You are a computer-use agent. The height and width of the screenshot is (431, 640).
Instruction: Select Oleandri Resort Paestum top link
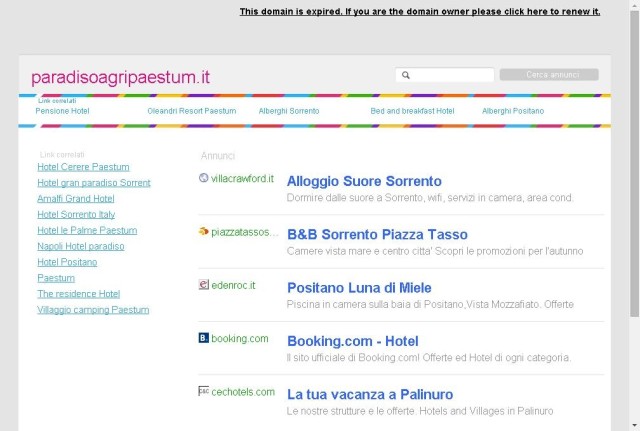(x=192, y=111)
